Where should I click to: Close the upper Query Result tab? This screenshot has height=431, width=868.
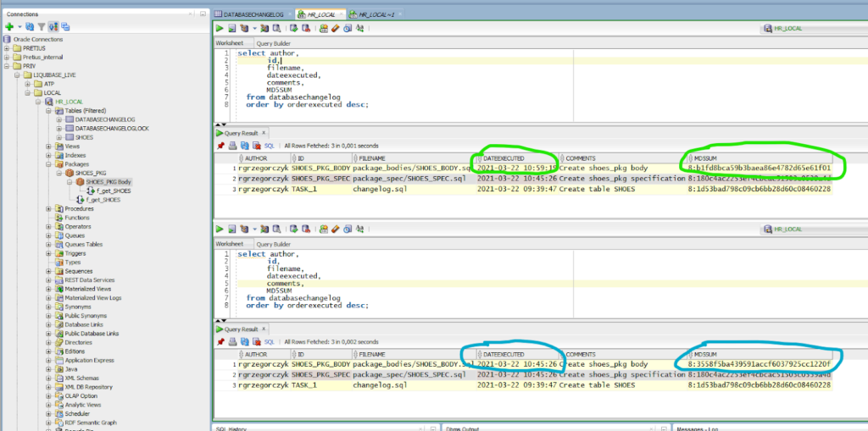264,133
